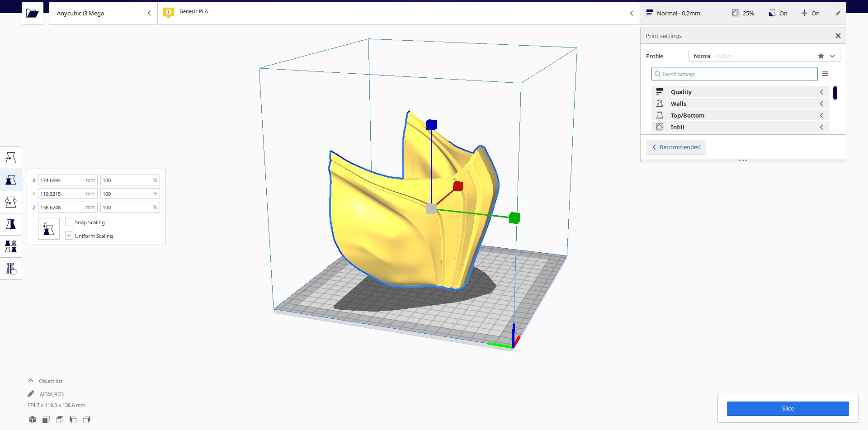868x430 pixels.
Task: Click the AI3M_RED object name
Action: click(x=52, y=394)
